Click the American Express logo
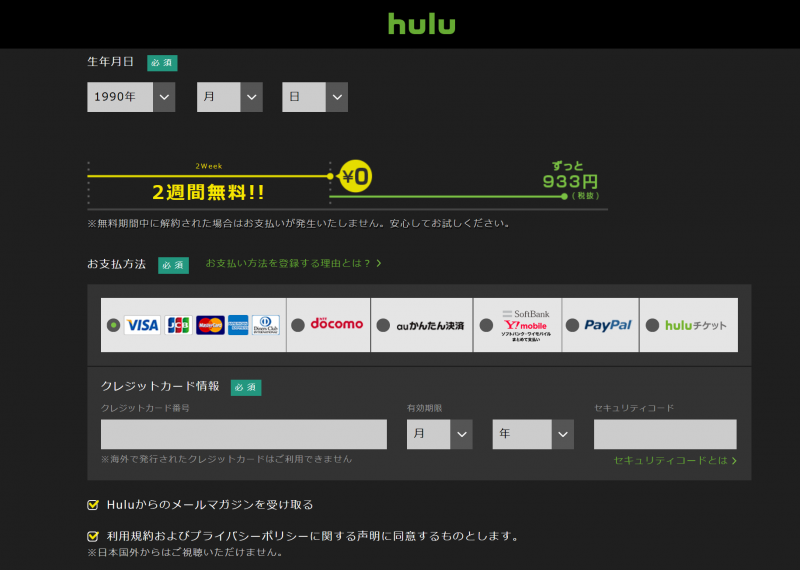800x570 pixels. coord(238,325)
